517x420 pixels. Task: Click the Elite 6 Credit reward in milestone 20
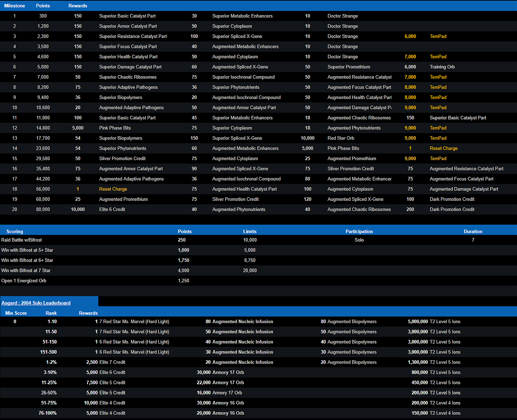tap(112, 209)
